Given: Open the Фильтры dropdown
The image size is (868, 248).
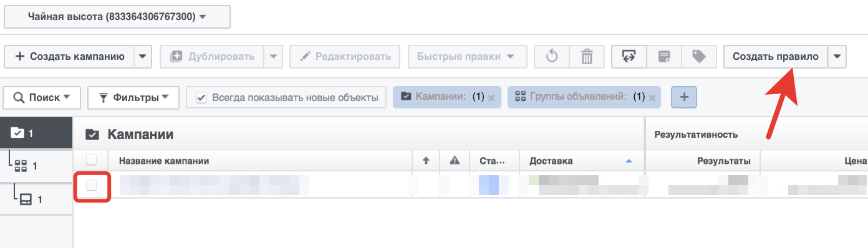Looking at the screenshot, I should point(133,97).
